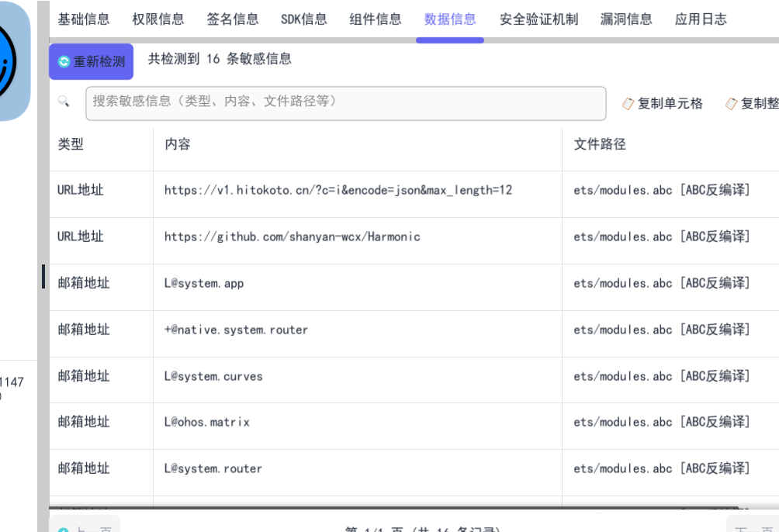The width and height of the screenshot is (779, 532).
Task: Select the L@ohos.matrix content cell
Action: [207, 422]
